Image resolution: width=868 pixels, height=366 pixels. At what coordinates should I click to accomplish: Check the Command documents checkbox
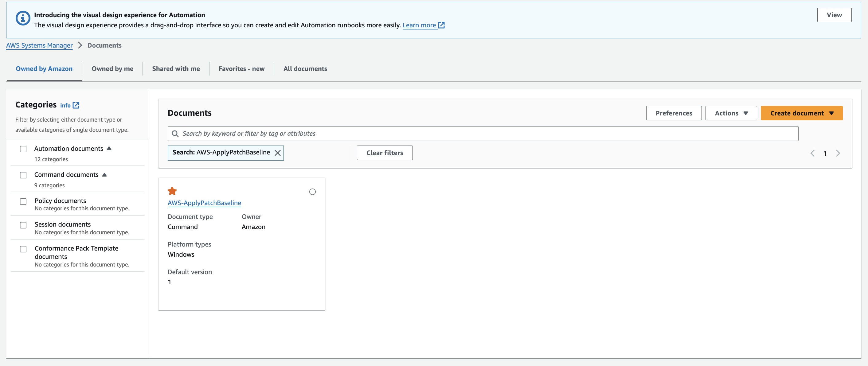pyautogui.click(x=23, y=175)
